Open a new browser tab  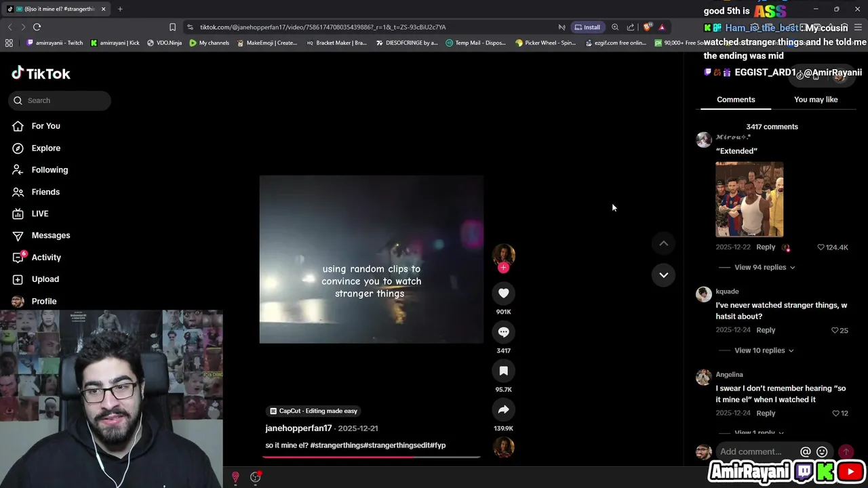120,9
